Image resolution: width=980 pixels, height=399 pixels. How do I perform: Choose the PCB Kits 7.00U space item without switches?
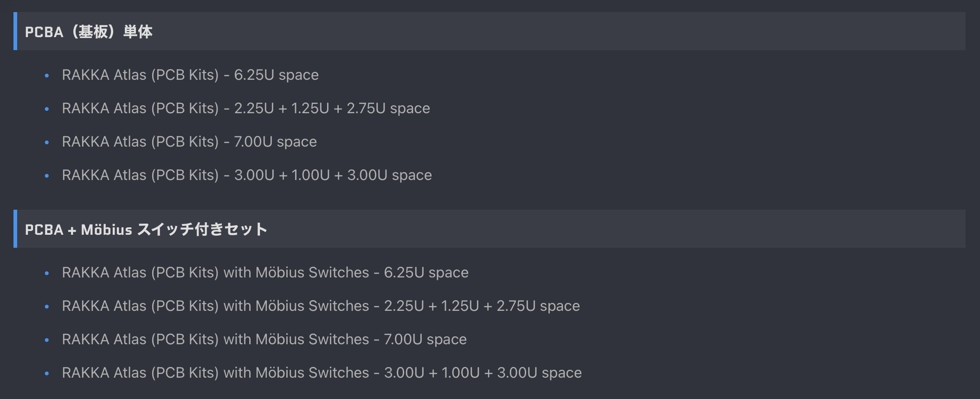click(x=189, y=142)
